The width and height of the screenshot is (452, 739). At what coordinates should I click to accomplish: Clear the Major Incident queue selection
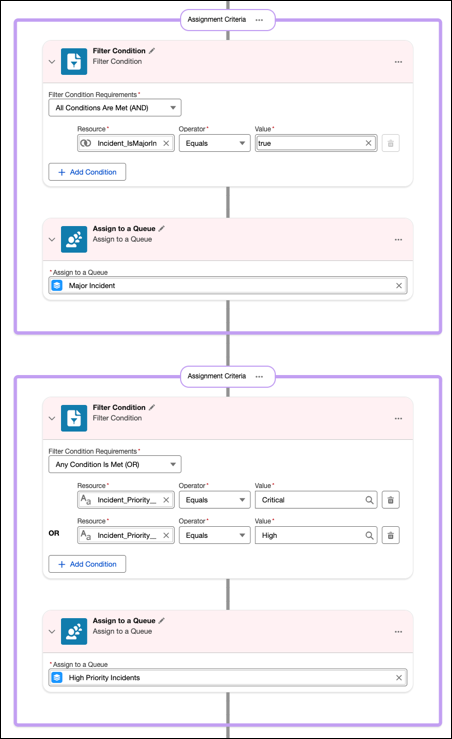click(x=399, y=285)
